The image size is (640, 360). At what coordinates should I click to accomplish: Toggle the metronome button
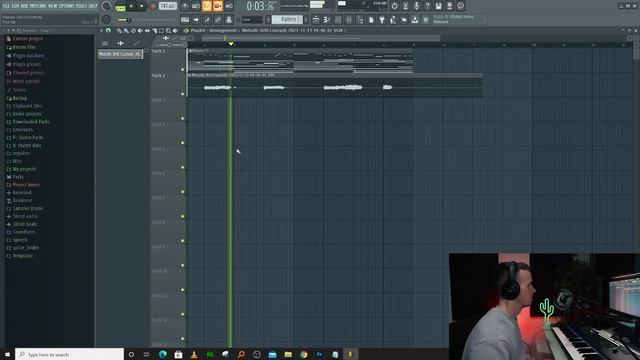[x=185, y=6]
